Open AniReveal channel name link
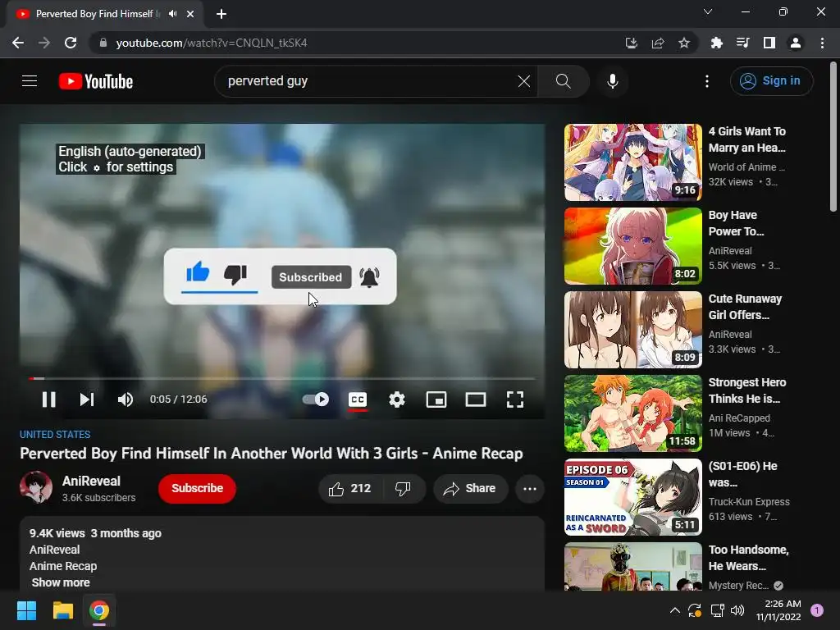The image size is (840, 630). 91,481
